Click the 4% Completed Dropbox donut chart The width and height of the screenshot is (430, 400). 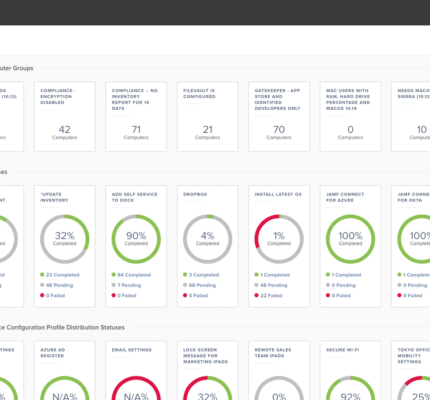208,239
